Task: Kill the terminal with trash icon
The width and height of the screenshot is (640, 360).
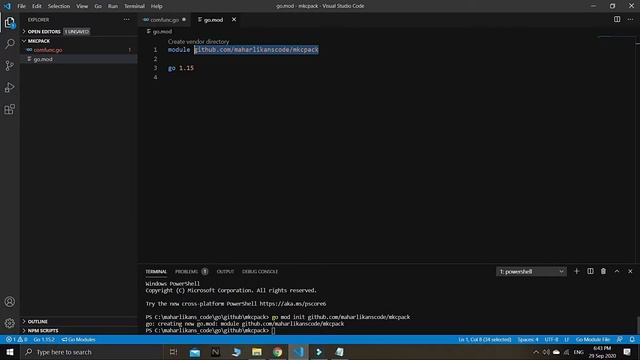Action: pos(603,271)
